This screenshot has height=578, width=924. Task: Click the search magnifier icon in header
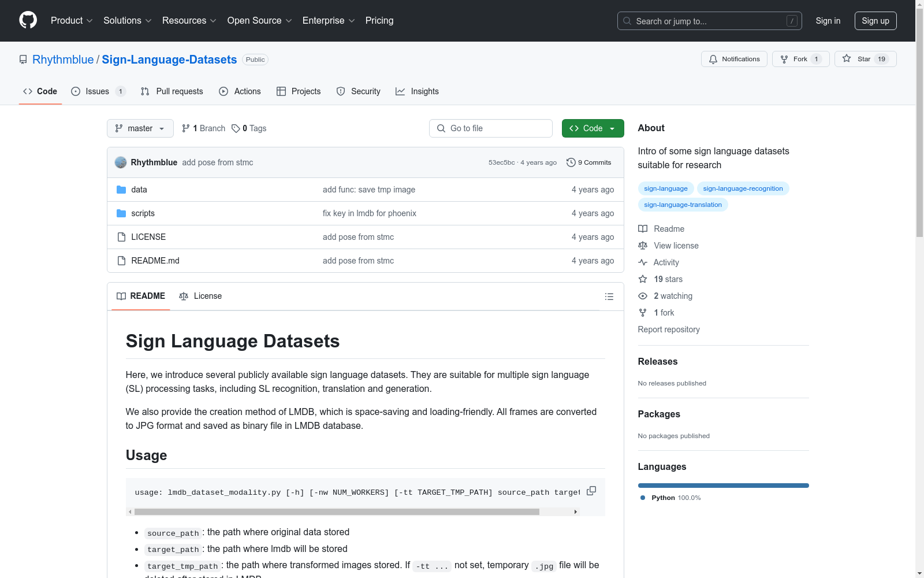click(627, 21)
